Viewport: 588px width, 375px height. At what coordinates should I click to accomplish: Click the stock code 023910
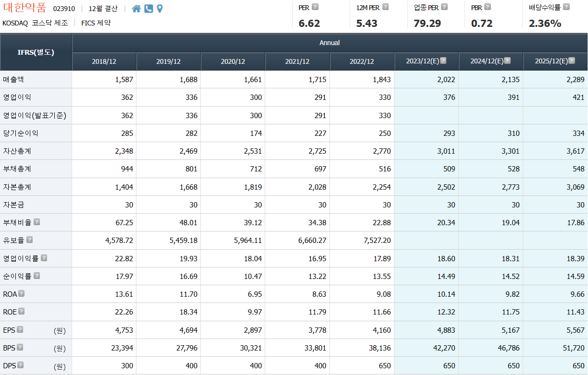point(64,9)
